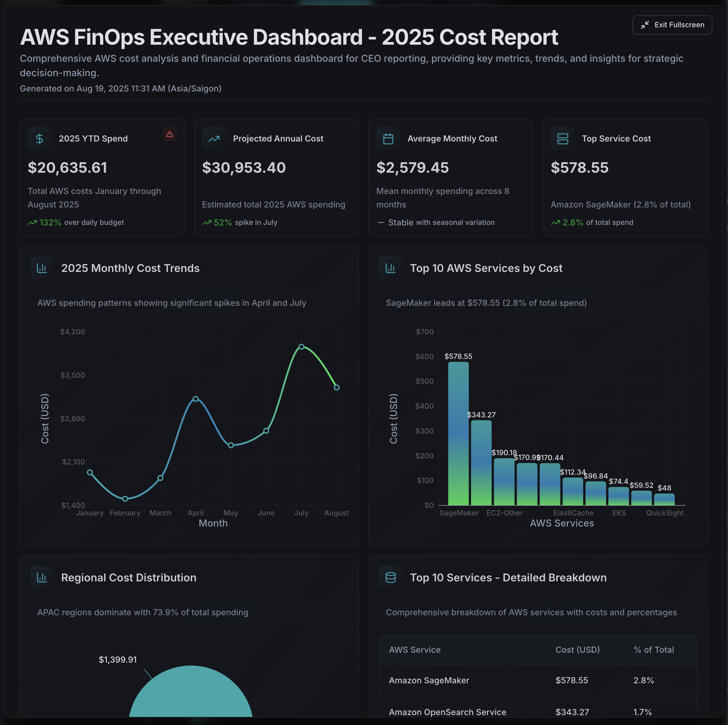728x725 pixels.
Task: Click the Exit Fullscreen button
Action: [x=672, y=25]
